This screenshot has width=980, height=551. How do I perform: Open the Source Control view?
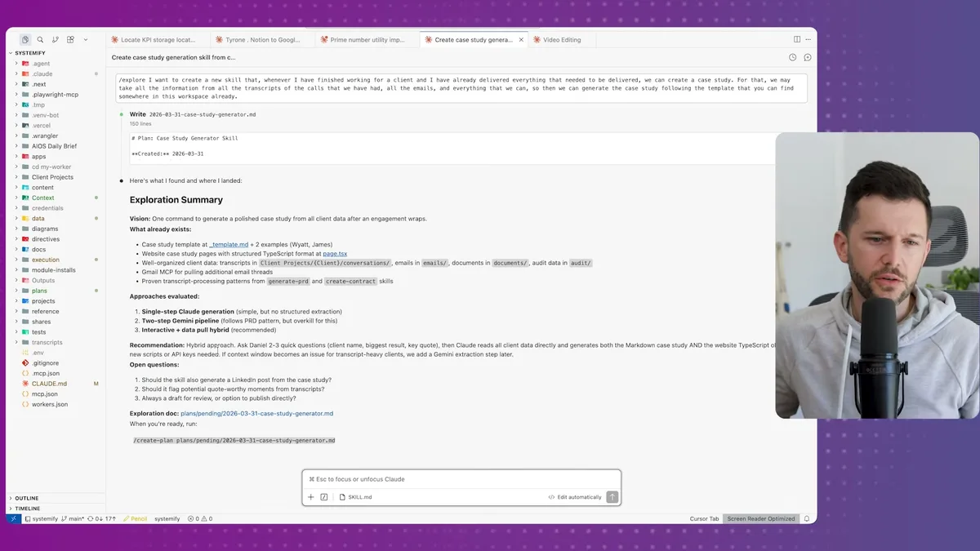[x=56, y=39]
